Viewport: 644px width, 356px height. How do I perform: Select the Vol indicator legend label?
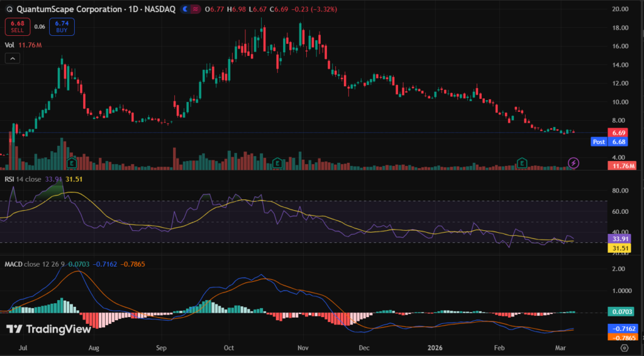pos(9,45)
